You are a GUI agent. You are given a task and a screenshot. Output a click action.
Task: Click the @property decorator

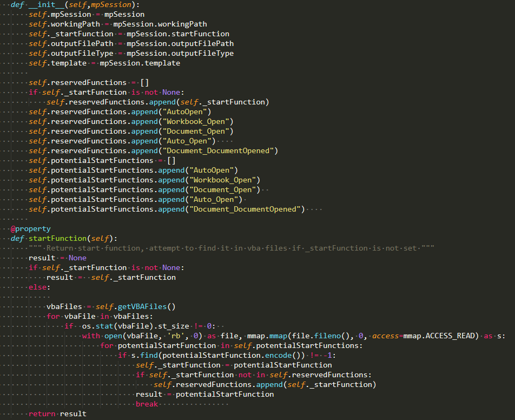coord(30,229)
